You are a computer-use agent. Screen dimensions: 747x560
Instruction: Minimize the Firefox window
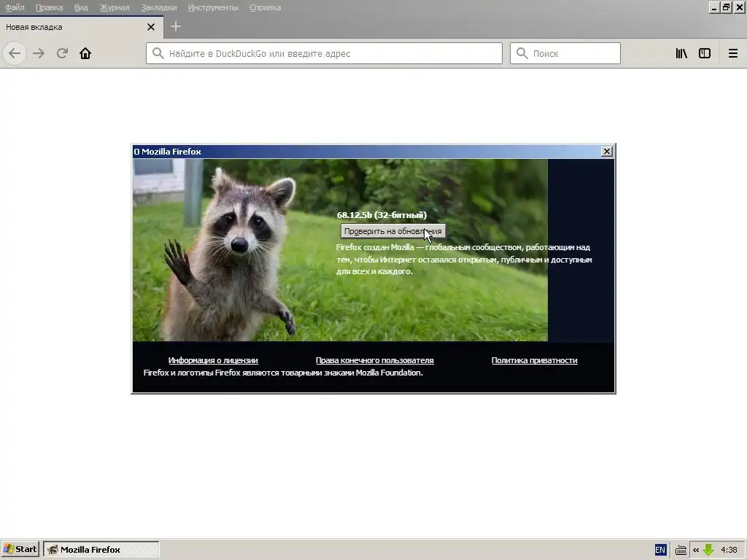point(713,7)
